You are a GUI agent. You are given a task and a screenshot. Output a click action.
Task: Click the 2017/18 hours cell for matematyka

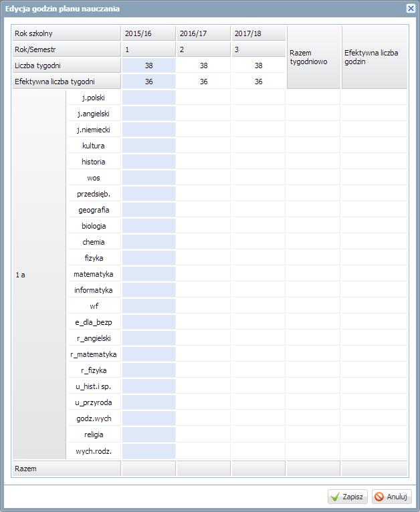258,273
